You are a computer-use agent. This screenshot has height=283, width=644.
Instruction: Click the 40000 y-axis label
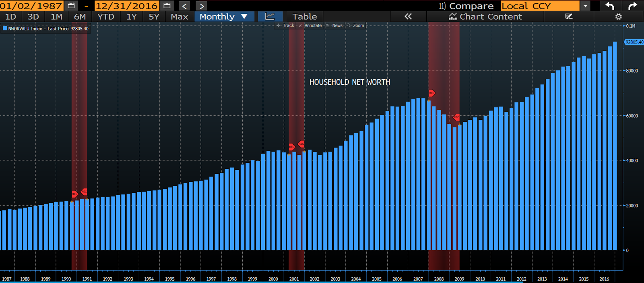tap(632, 161)
